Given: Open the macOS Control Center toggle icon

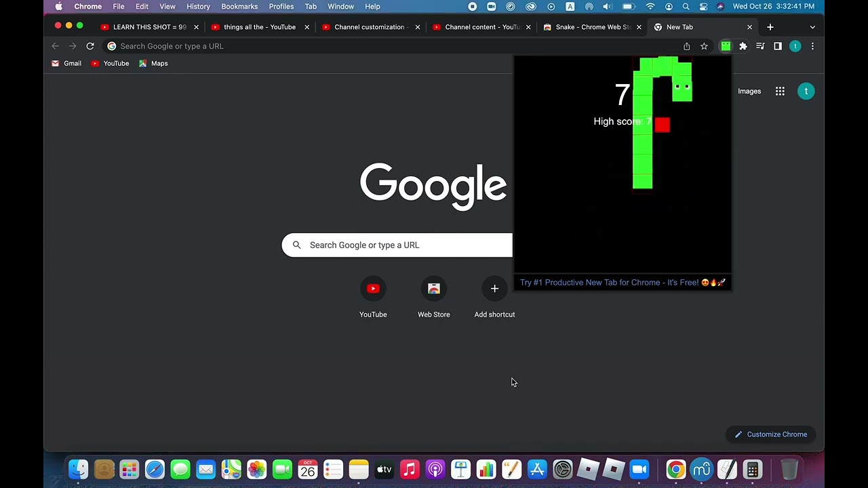Looking at the screenshot, I should click(703, 6).
